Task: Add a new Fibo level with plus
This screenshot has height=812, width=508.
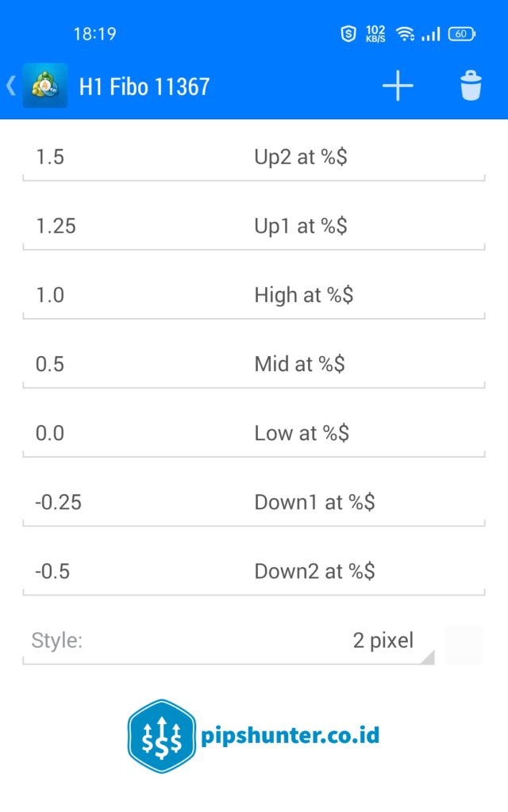Action: (x=398, y=86)
